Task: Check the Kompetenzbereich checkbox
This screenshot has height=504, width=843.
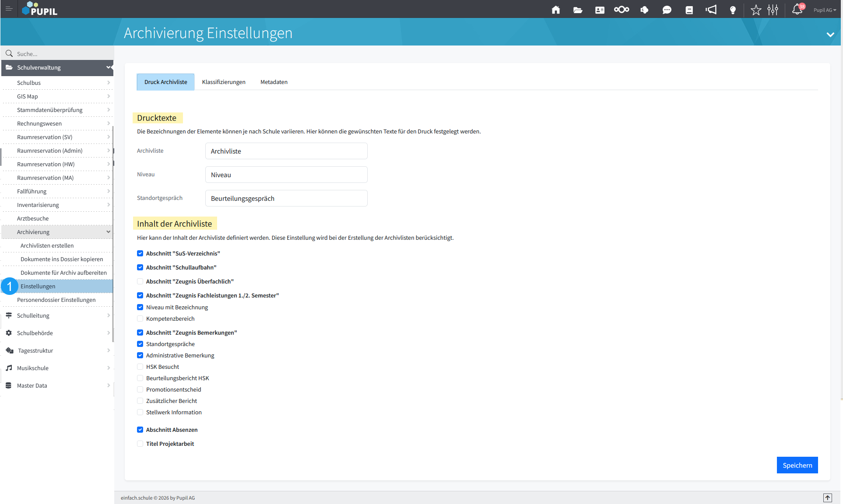Action: tap(140, 318)
